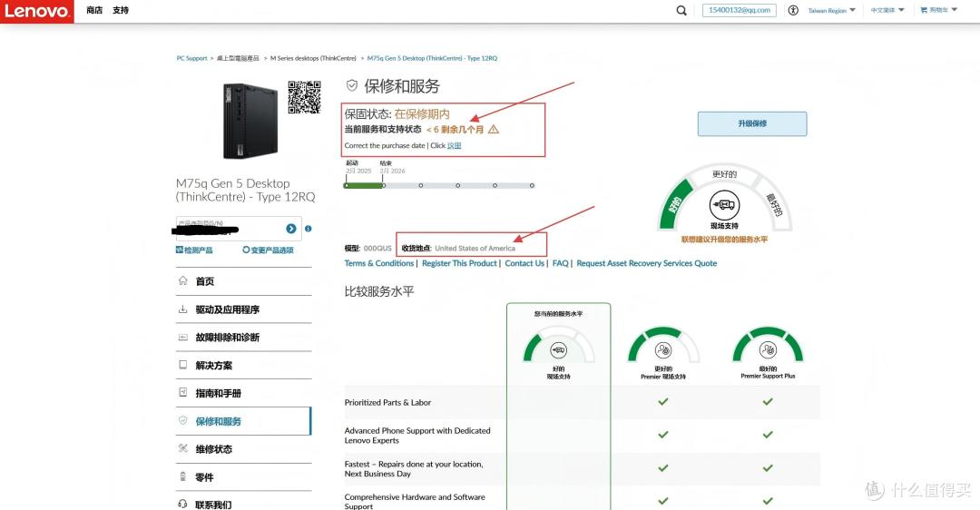Viewport: 980px width, 510px height.
Task: Click the diagnostics icon beside 故障排除和诊断
Action: coord(182,337)
